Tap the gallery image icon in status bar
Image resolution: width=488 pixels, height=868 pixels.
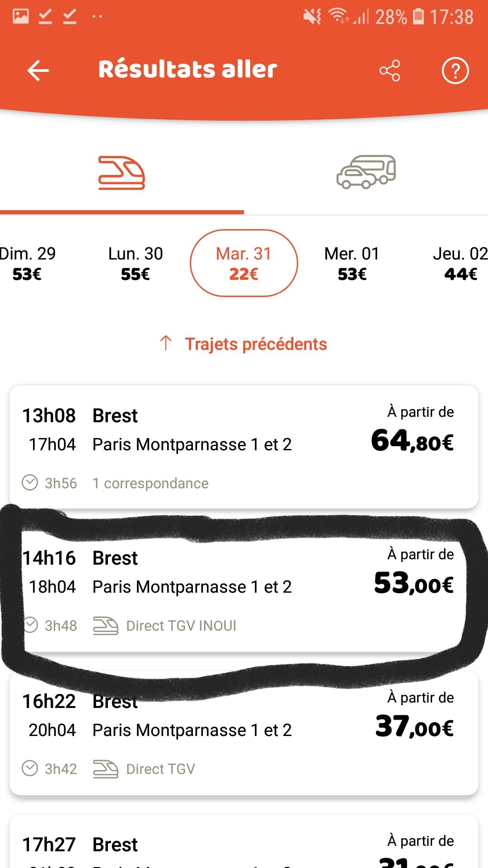(21, 17)
